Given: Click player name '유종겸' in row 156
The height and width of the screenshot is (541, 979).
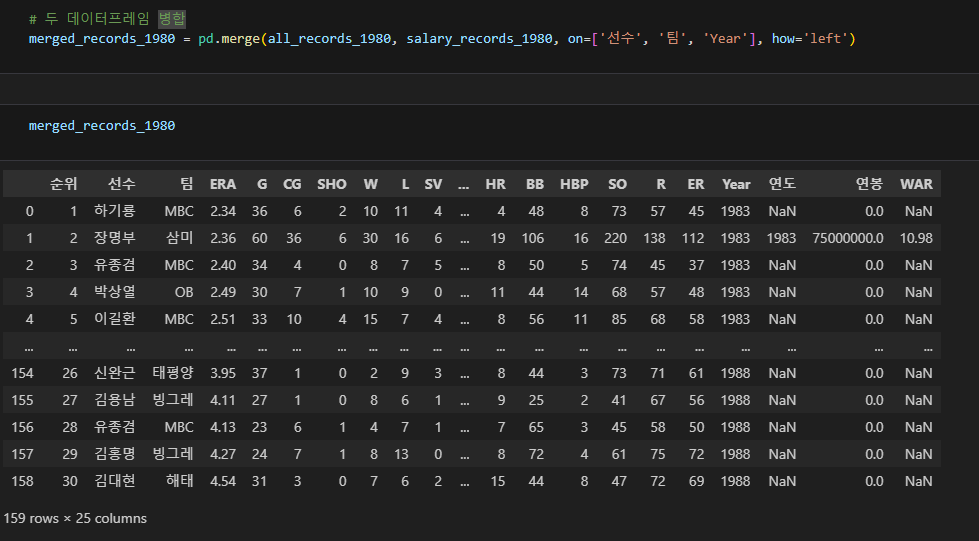Looking at the screenshot, I should [114, 427].
